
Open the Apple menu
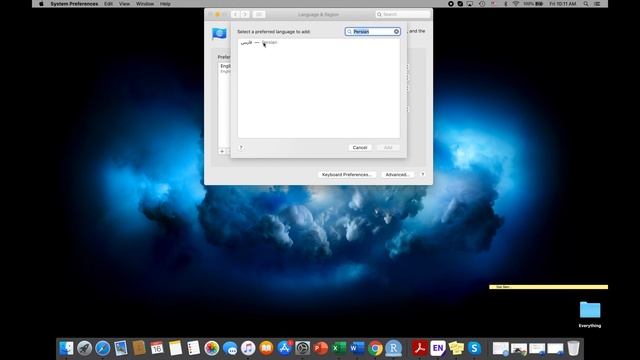41,4
